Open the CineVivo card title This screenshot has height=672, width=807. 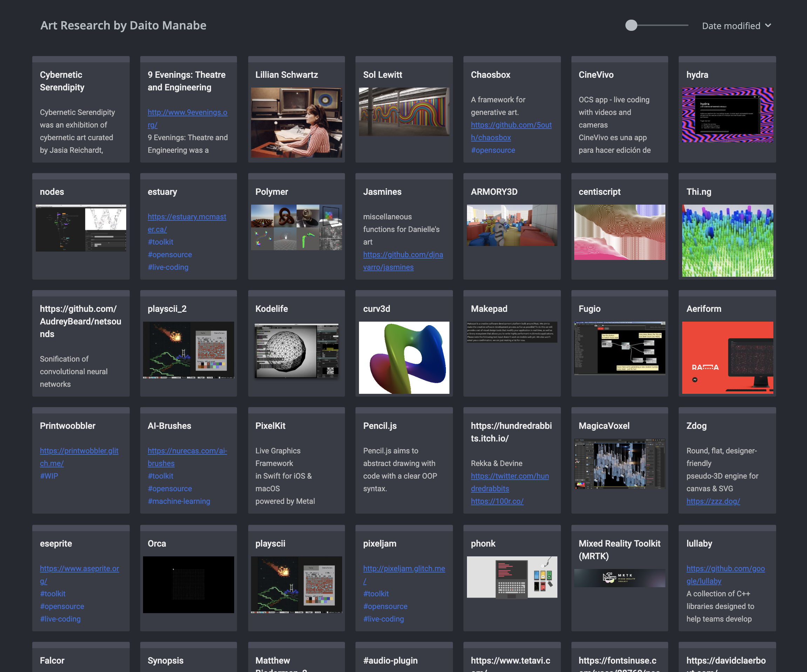(596, 75)
